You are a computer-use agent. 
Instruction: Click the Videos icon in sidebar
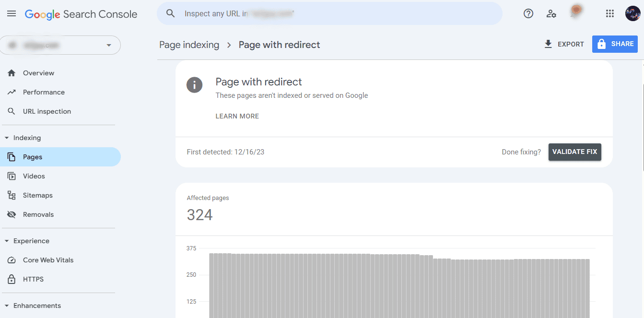tap(12, 176)
